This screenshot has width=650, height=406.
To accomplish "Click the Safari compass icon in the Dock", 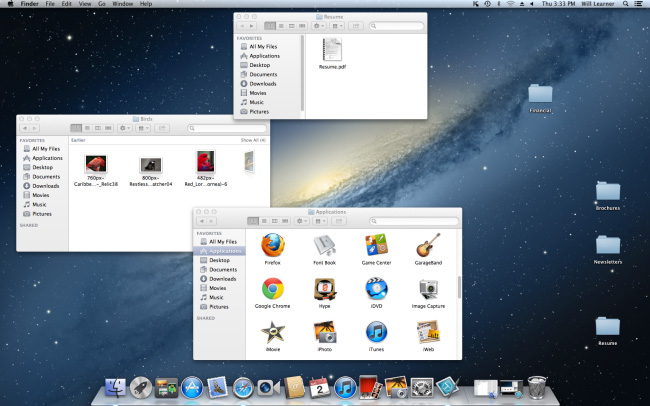I will [x=242, y=388].
